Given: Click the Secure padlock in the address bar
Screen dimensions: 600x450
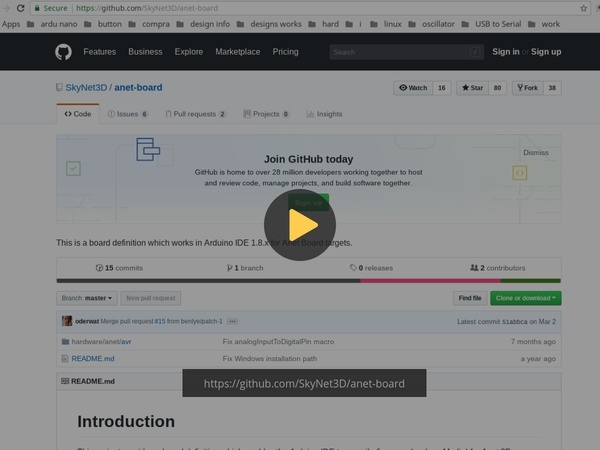Looking at the screenshot, I should (x=37, y=8).
